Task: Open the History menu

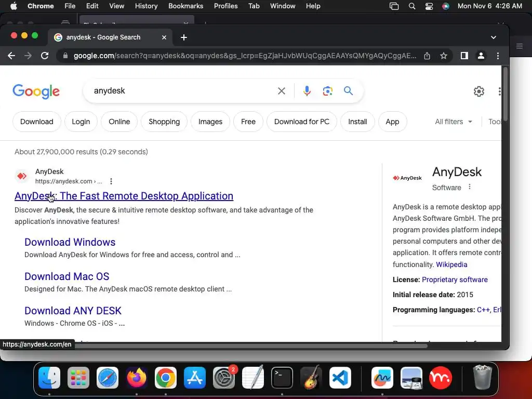Action: 146,6
